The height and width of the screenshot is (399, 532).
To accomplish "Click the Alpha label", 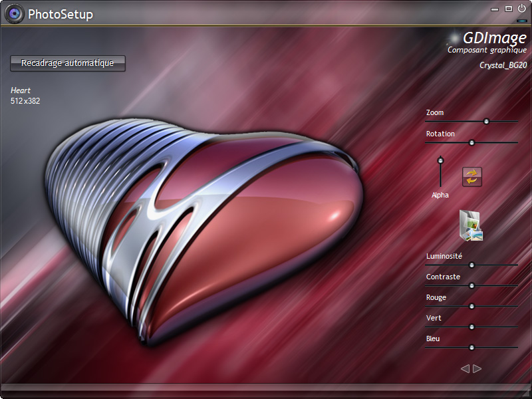I will point(440,195).
